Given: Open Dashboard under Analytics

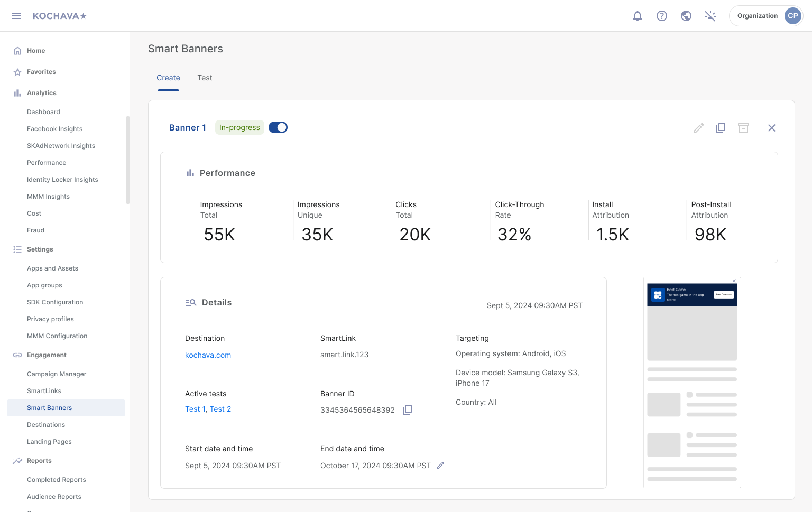Looking at the screenshot, I should pyautogui.click(x=43, y=112).
